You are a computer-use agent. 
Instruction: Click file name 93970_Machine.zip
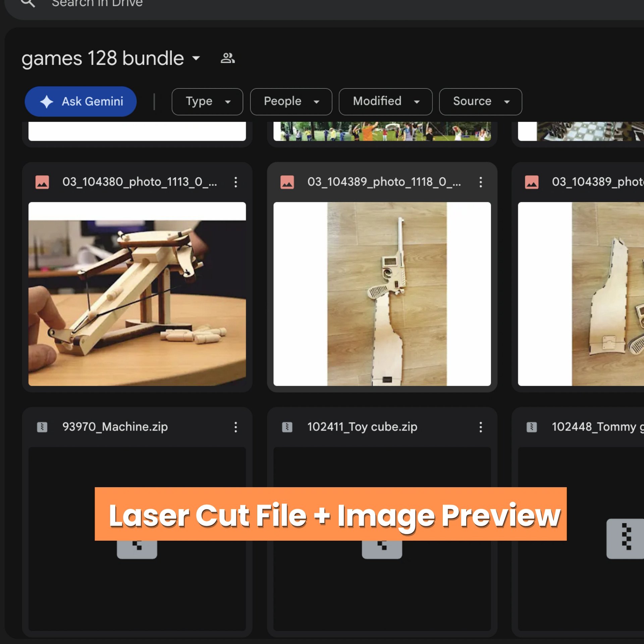[115, 427]
